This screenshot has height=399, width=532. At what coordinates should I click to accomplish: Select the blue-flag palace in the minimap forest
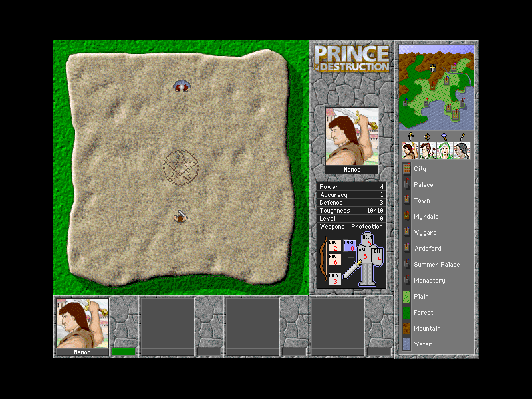[405, 102]
